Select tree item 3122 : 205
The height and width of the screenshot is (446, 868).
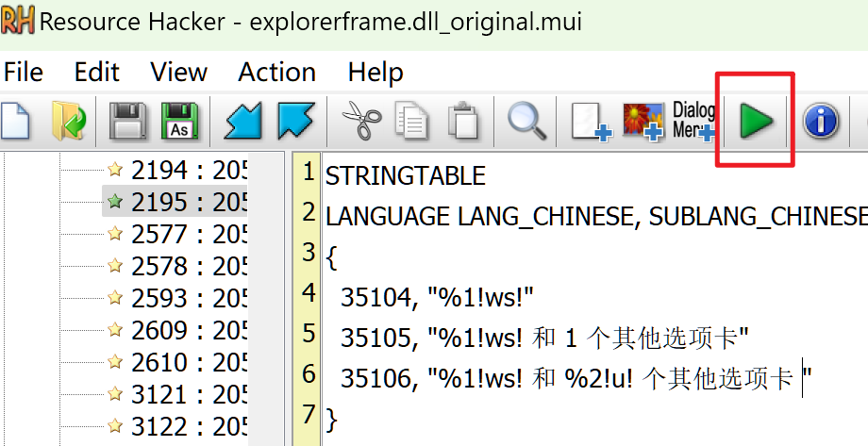(189, 426)
